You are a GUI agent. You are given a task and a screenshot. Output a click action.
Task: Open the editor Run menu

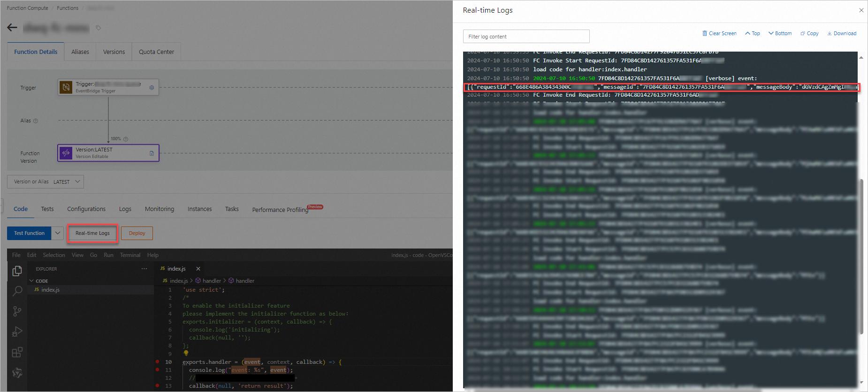click(x=108, y=255)
